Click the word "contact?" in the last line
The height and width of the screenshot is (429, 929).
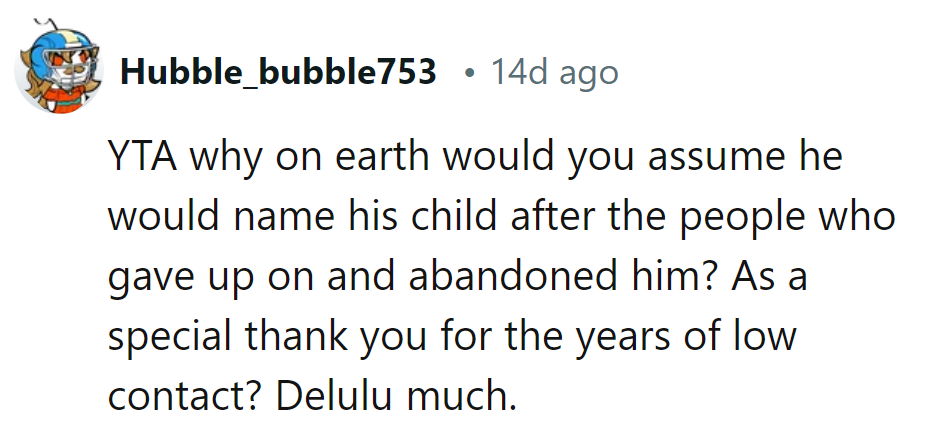click(x=189, y=398)
